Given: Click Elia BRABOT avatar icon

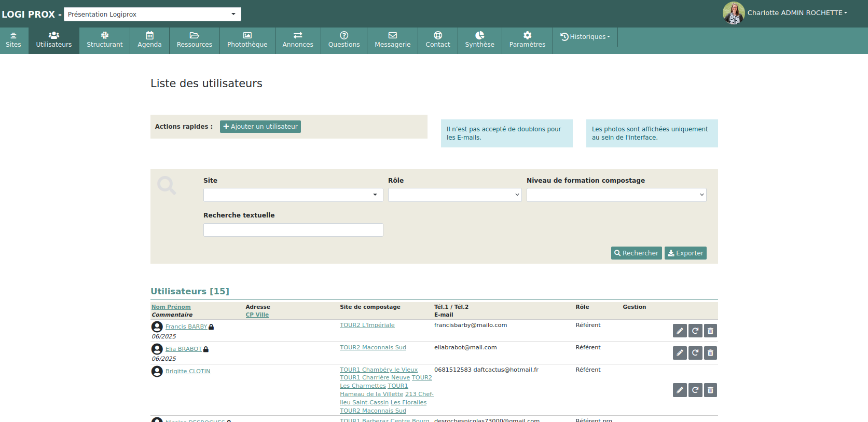Looking at the screenshot, I should (157, 349).
